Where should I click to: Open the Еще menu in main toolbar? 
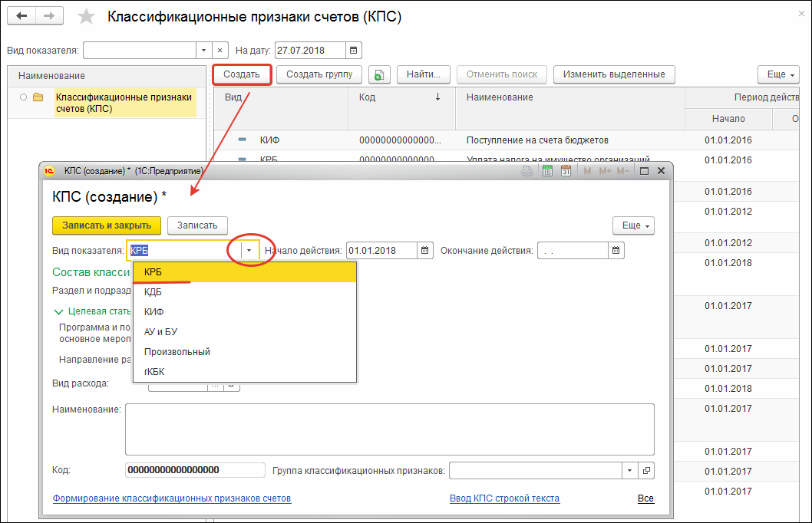778,74
